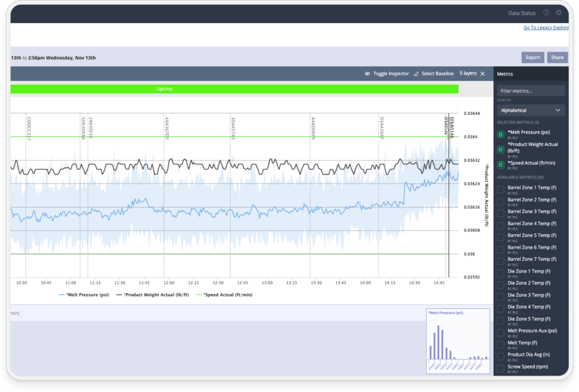579x392 pixels.
Task: Dismiss the 5 layers selection via X icon
Action: tap(482, 73)
